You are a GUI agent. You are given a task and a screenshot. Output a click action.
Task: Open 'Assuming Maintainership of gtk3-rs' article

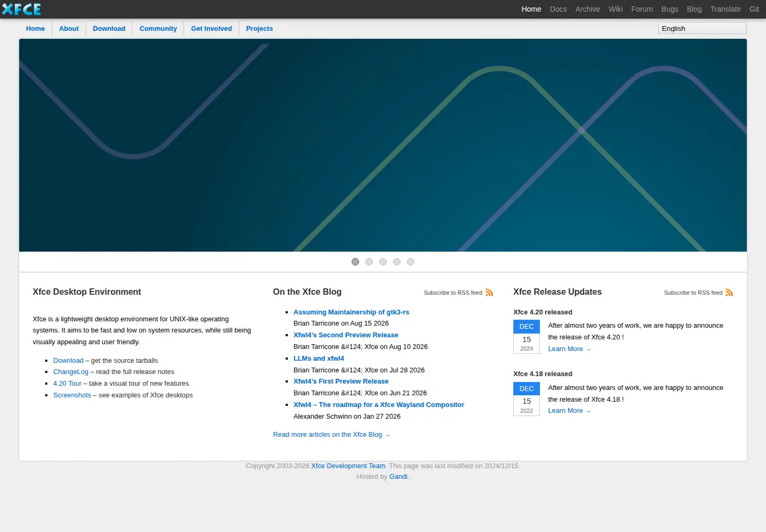pos(351,312)
